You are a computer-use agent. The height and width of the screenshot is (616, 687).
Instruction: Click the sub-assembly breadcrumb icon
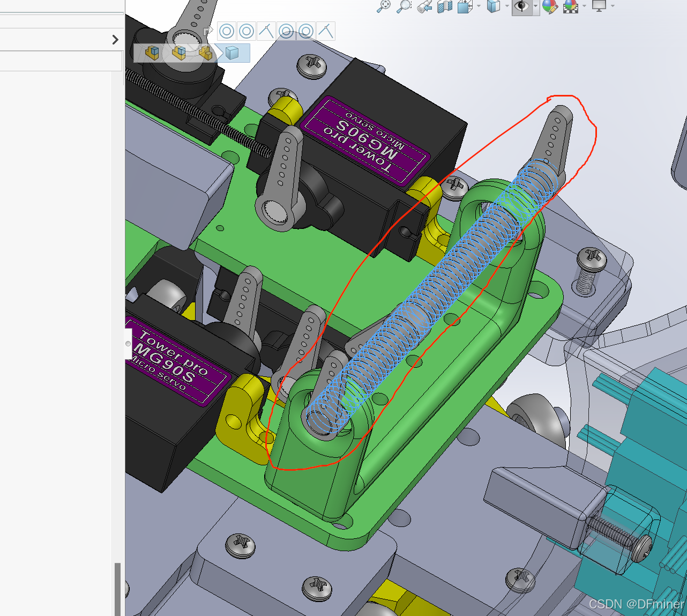coord(179,53)
